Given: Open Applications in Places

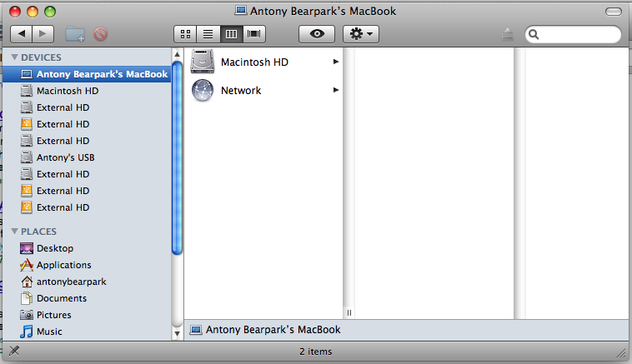Looking at the screenshot, I should 87,265.
